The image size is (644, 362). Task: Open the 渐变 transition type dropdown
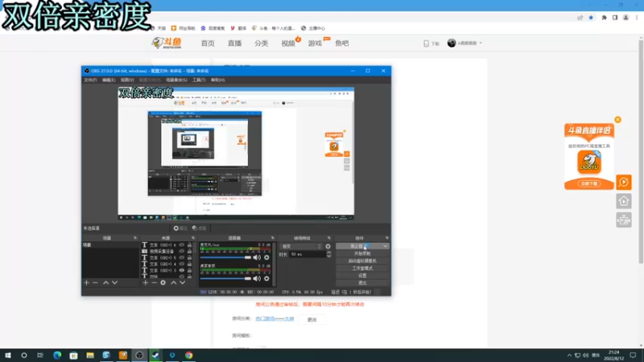coord(301,246)
